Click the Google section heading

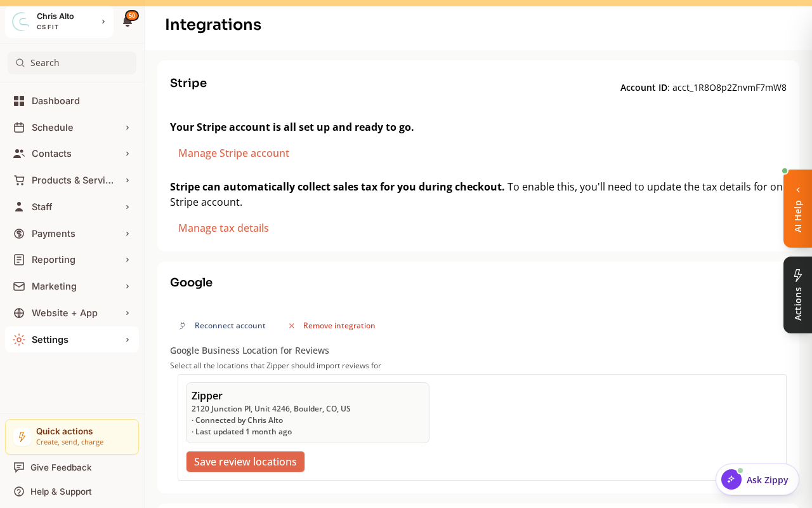[x=191, y=283]
